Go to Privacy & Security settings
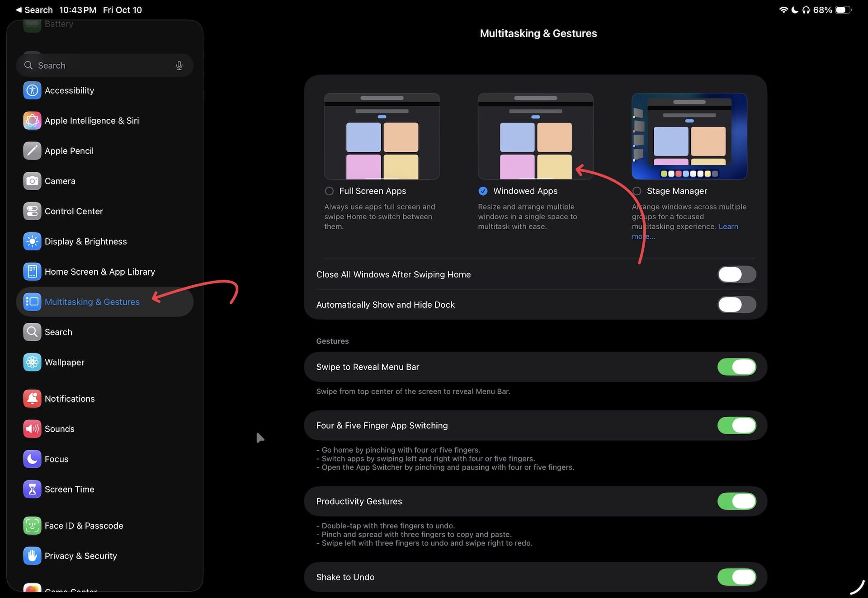The image size is (868, 598). 80,556
